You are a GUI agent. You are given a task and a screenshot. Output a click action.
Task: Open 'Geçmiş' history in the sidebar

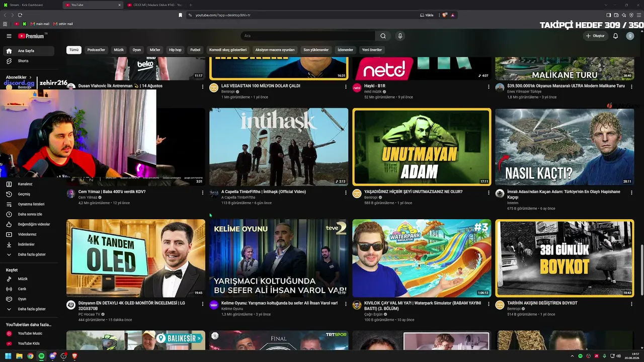[x=28, y=194]
